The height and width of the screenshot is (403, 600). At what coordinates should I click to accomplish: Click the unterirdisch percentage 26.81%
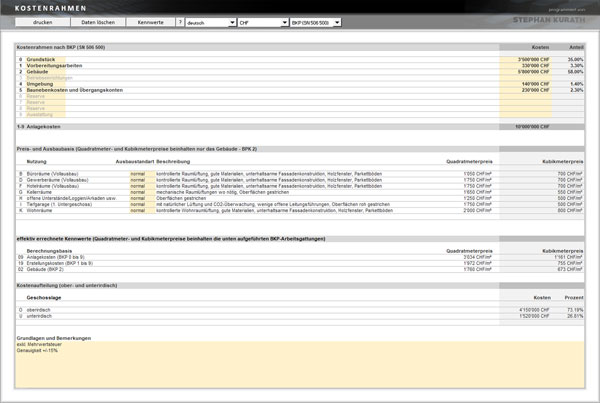(575, 316)
